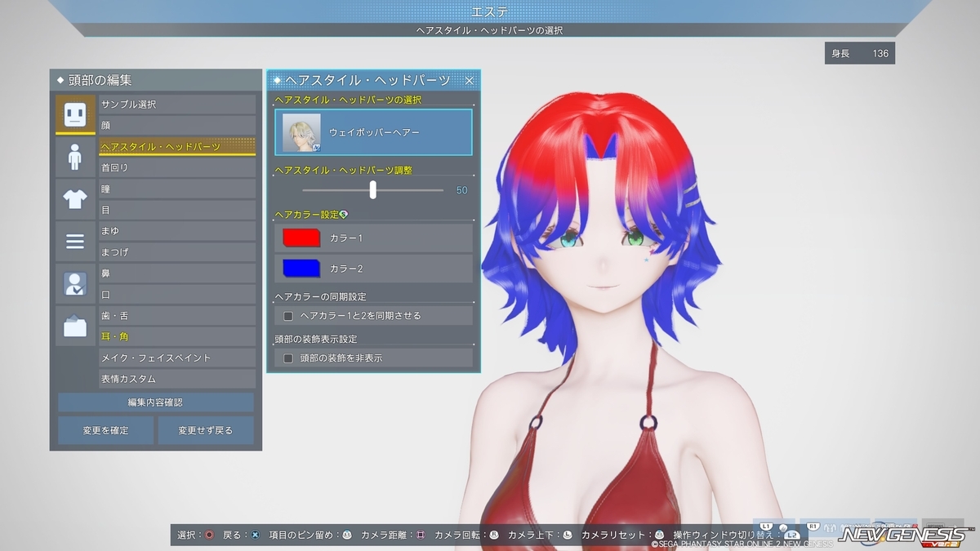Image resolution: width=980 pixels, height=551 pixels.
Task: Pick the red カラー1 swatch
Action: (301, 238)
